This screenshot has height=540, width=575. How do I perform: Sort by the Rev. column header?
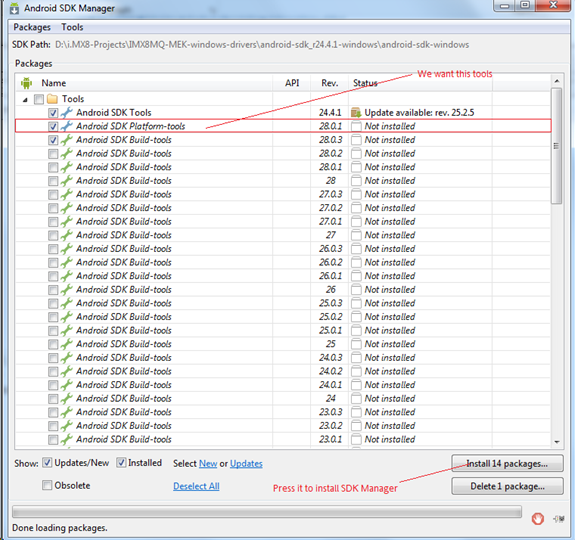(x=330, y=83)
